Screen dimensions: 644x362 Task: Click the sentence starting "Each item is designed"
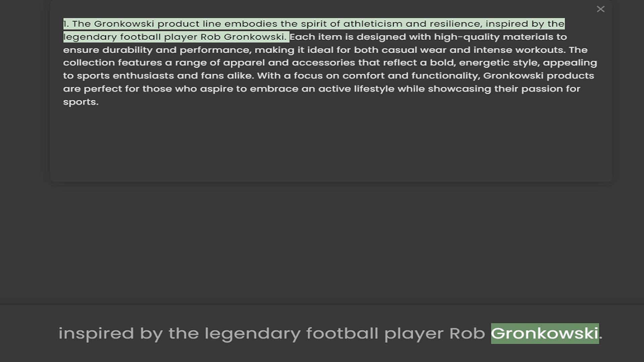pyautogui.click(x=428, y=37)
